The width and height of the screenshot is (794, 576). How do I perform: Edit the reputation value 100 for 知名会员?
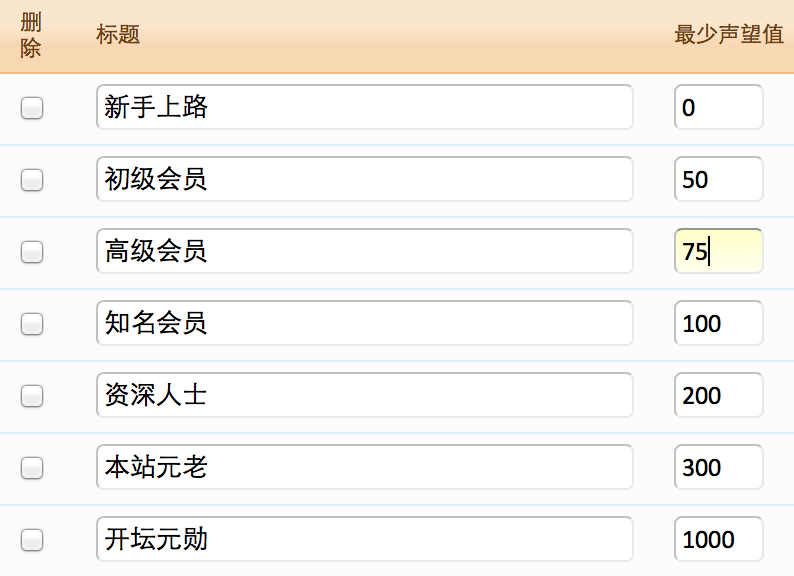coord(718,323)
